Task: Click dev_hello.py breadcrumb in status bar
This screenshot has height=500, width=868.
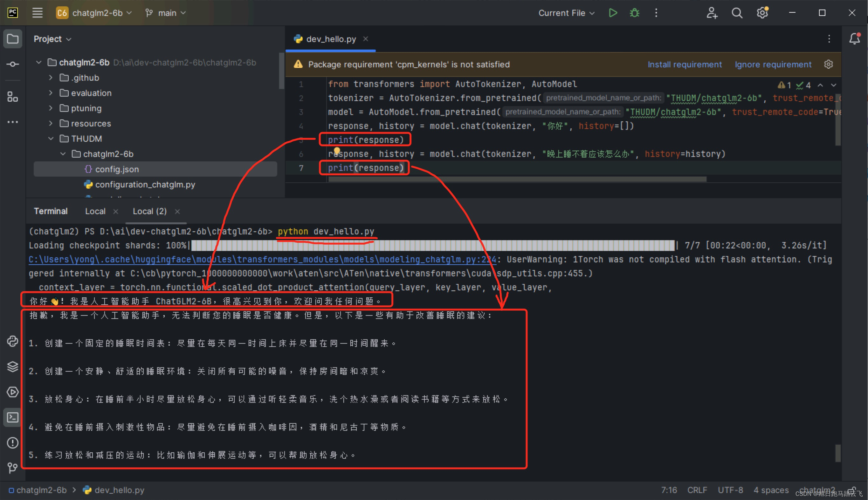Action: coord(114,490)
